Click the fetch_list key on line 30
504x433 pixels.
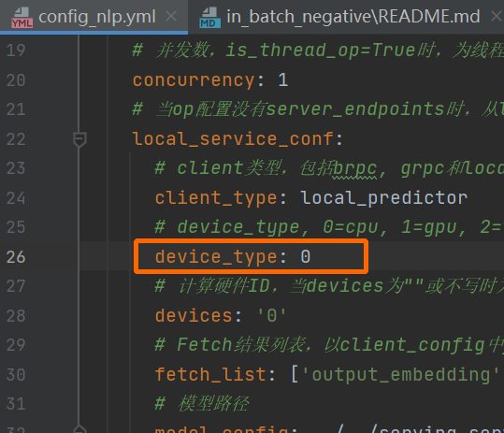210,375
